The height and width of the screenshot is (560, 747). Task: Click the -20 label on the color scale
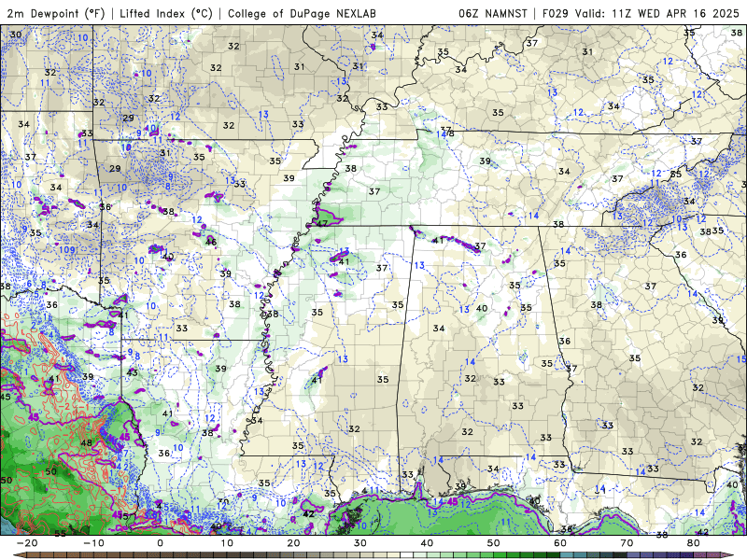pyautogui.click(x=27, y=543)
